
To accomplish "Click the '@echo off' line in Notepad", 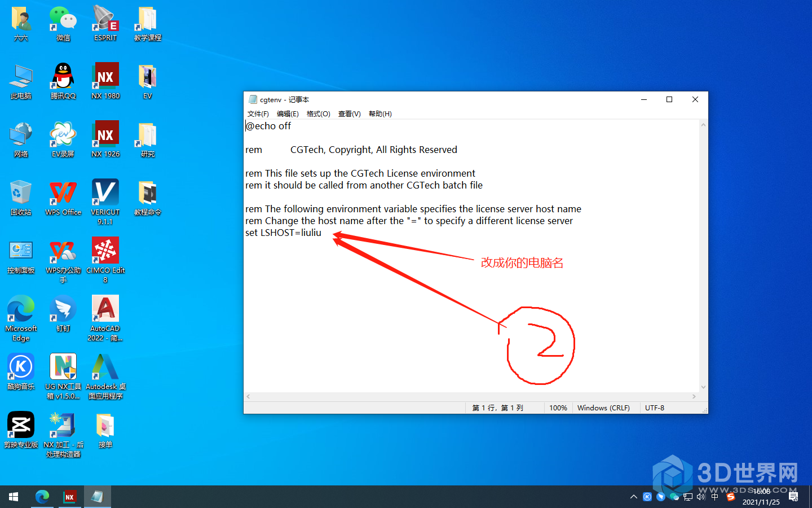I will (x=268, y=126).
